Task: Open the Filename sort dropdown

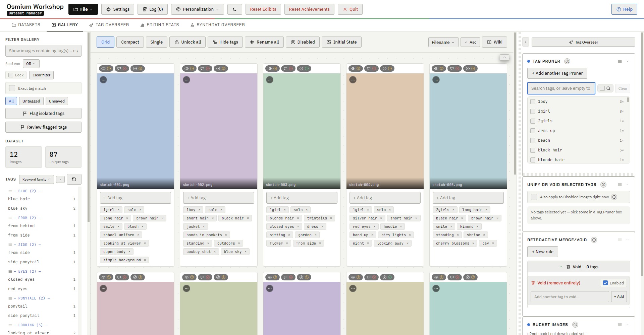Action: (443, 42)
